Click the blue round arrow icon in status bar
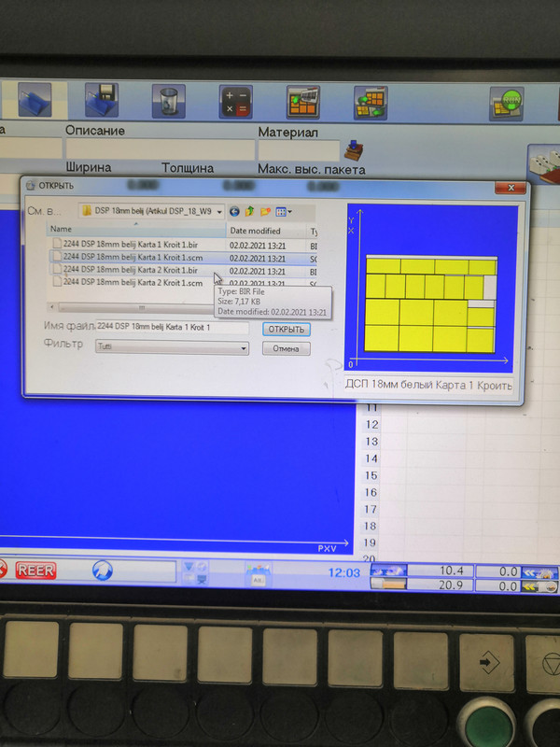560x747 pixels. (102, 571)
